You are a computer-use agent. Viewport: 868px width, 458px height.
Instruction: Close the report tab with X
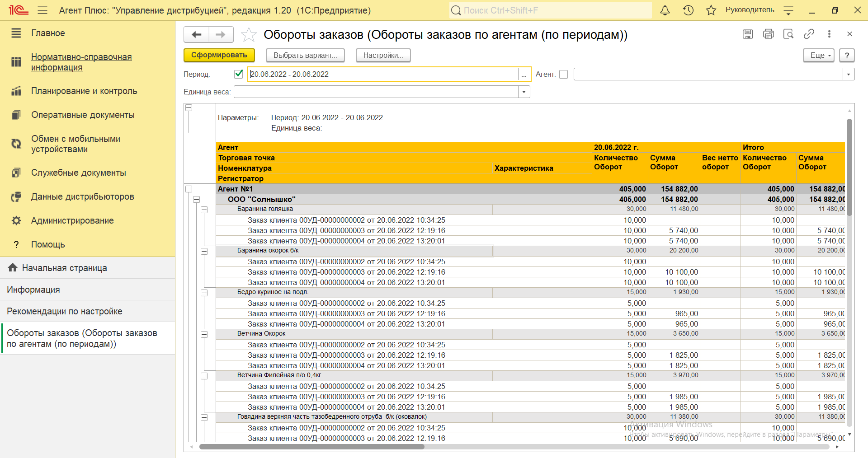coord(849,34)
